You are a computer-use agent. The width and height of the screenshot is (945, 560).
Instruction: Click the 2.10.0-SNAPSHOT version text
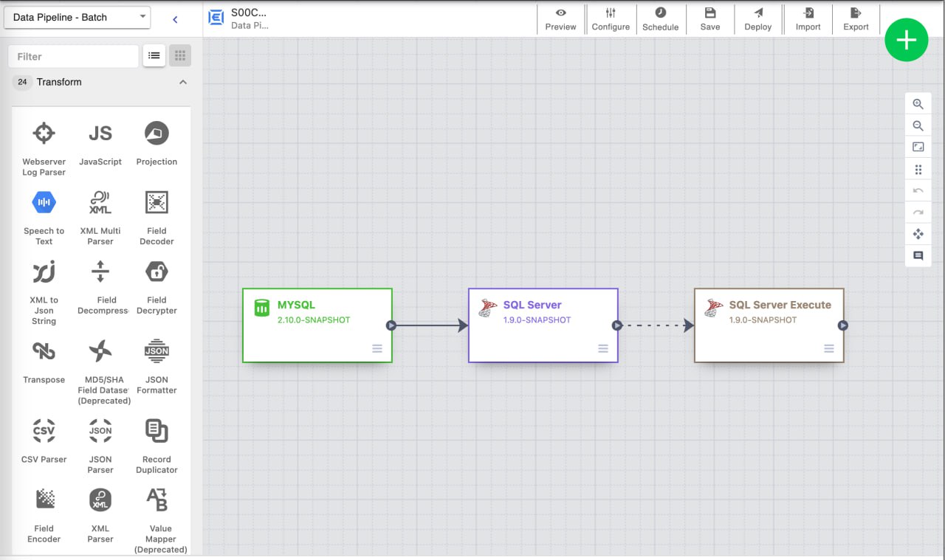(x=314, y=320)
